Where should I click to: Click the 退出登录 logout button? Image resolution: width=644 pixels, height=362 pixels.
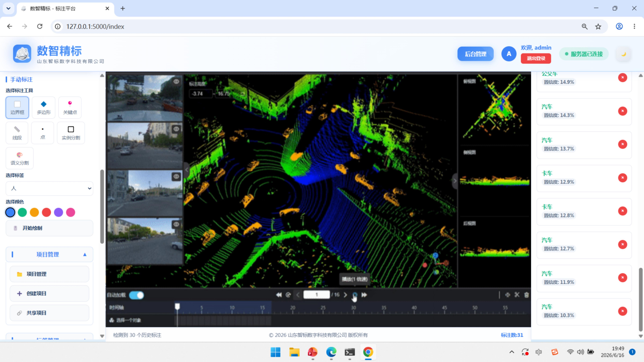point(536,58)
